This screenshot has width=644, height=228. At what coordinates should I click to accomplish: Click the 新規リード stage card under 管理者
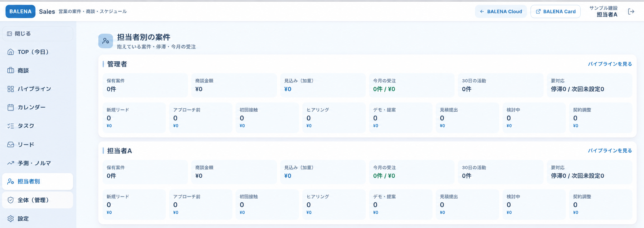point(134,118)
